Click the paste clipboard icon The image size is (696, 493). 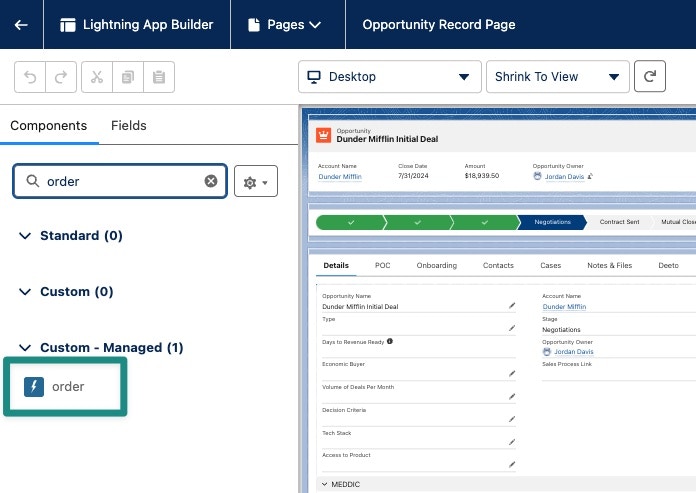[x=159, y=77]
